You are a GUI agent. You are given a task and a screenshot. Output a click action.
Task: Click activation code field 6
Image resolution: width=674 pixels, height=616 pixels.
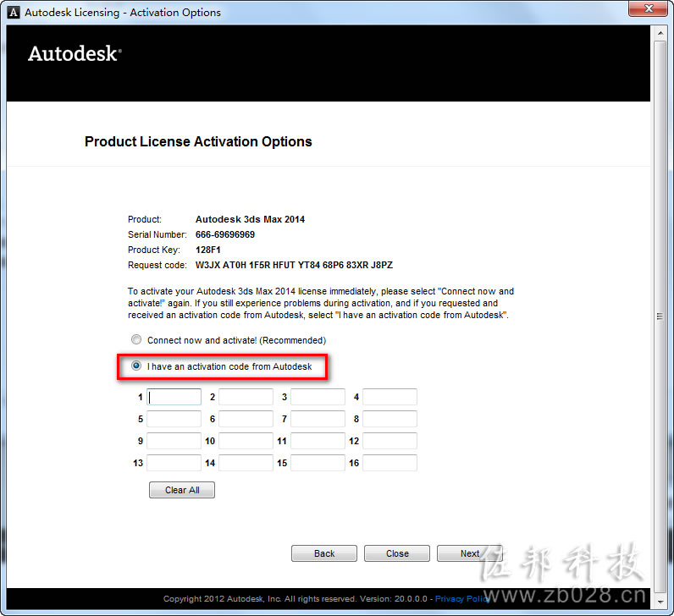coord(246,419)
